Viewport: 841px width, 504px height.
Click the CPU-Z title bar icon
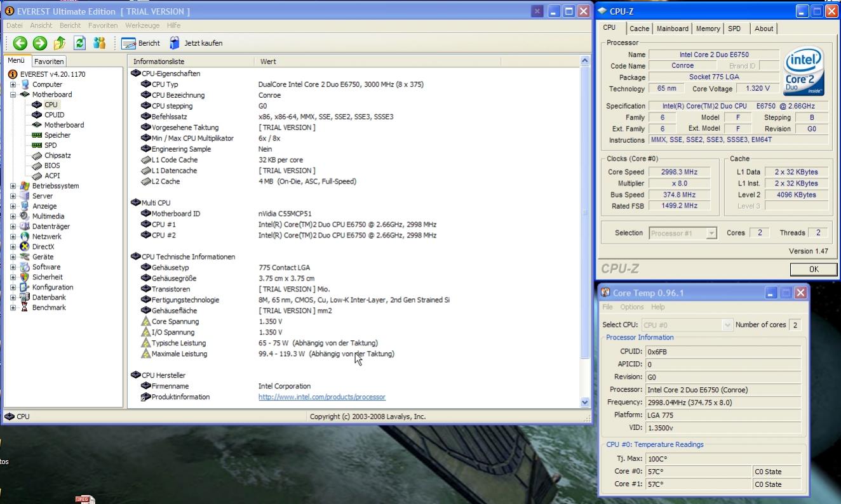click(602, 11)
